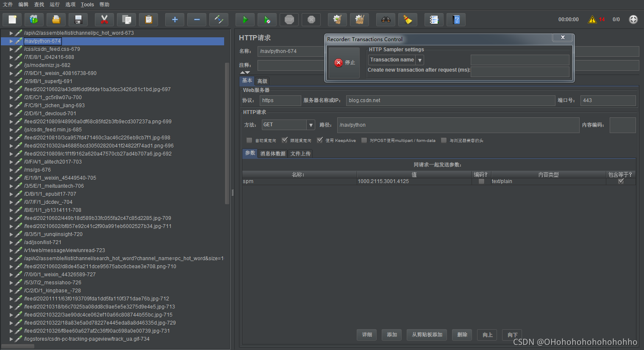The width and height of the screenshot is (644, 350).
Task: Switch to the 文件上传 tab
Action: click(300, 154)
